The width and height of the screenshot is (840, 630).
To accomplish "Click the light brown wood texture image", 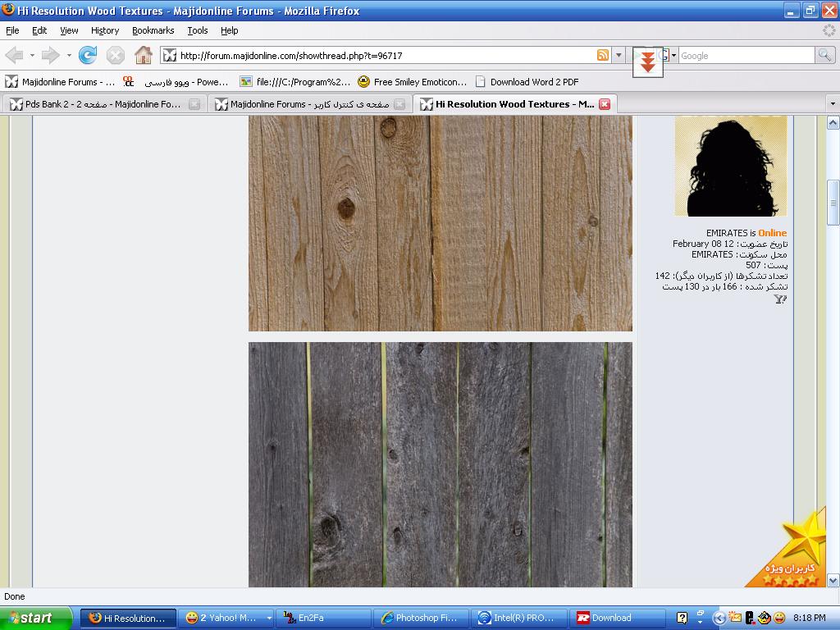I will click(x=441, y=223).
